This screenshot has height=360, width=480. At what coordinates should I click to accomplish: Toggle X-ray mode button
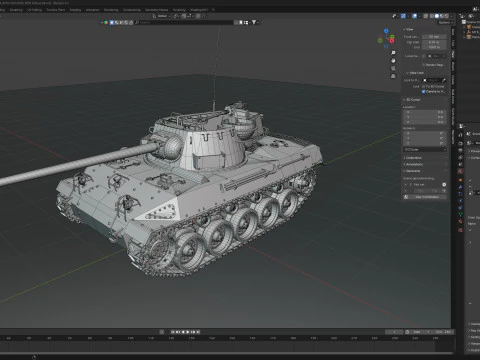(x=426, y=16)
